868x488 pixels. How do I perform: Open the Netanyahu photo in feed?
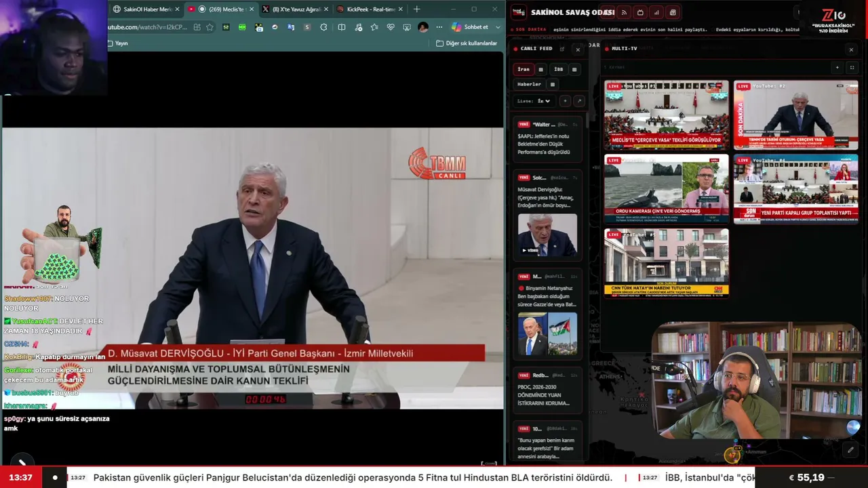(547, 333)
